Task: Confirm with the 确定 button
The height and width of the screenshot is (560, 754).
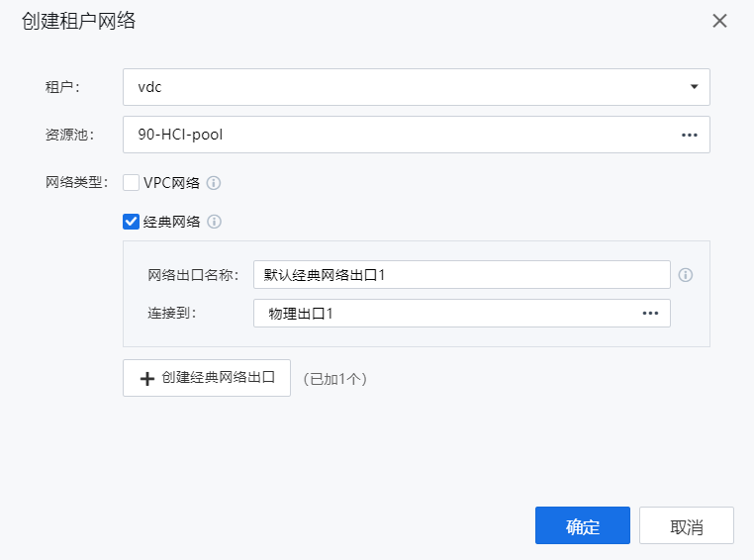Action: (583, 525)
